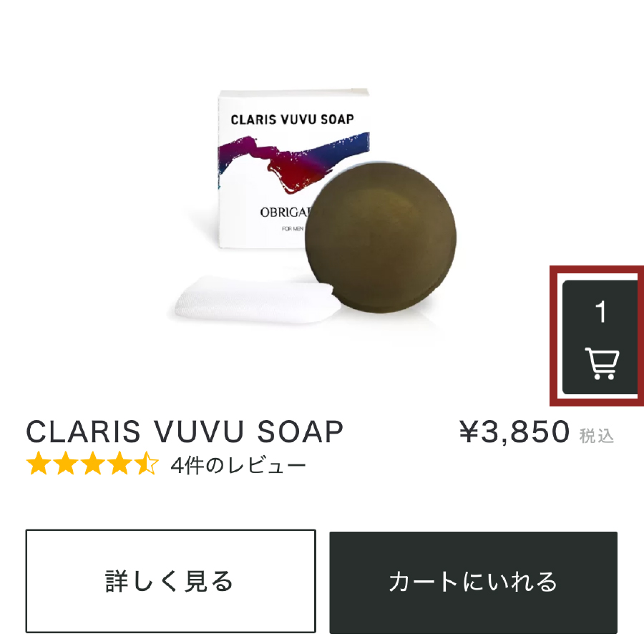Click the third yellow rating star
The height and width of the screenshot is (644, 644).
click(x=93, y=464)
